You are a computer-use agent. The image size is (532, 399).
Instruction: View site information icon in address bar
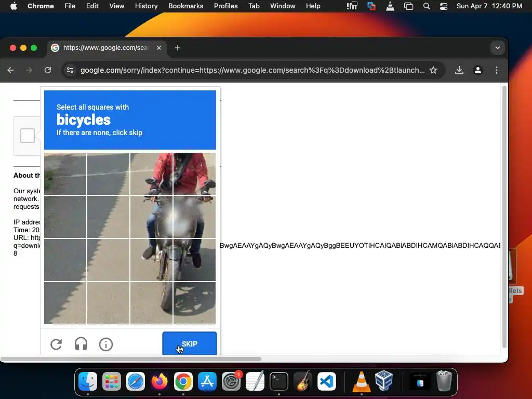tap(70, 70)
